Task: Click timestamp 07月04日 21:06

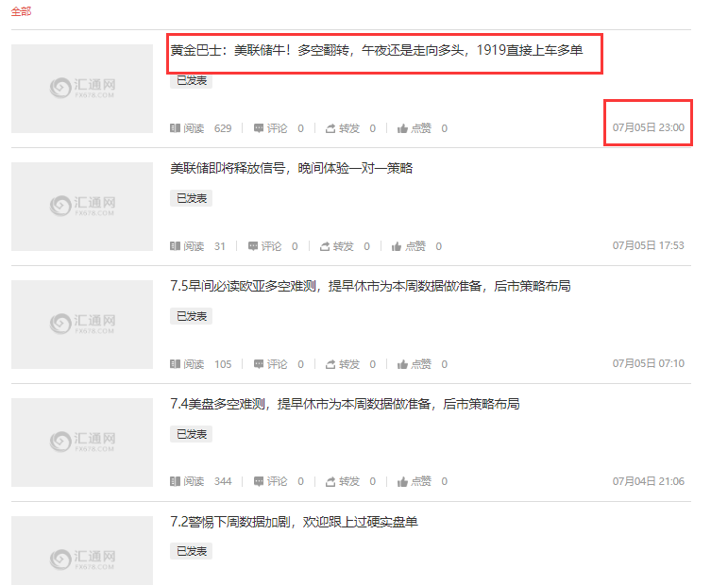Action: [x=648, y=481]
